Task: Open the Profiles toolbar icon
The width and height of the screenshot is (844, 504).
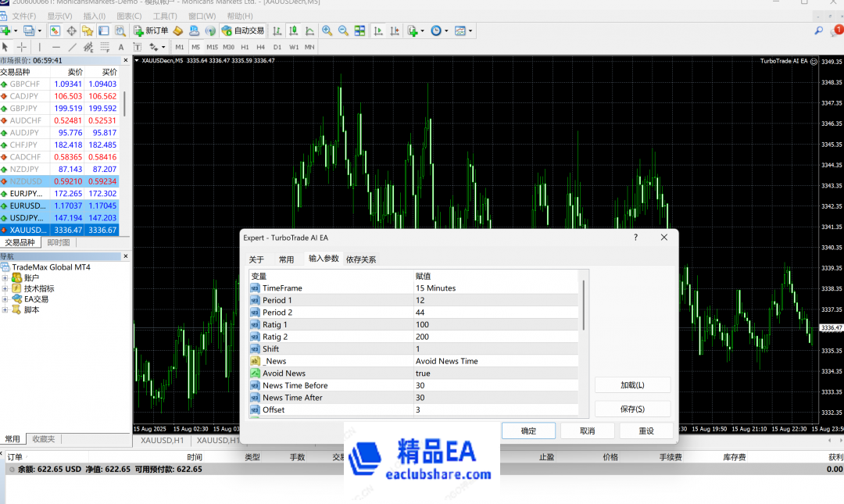Action: coord(29,30)
